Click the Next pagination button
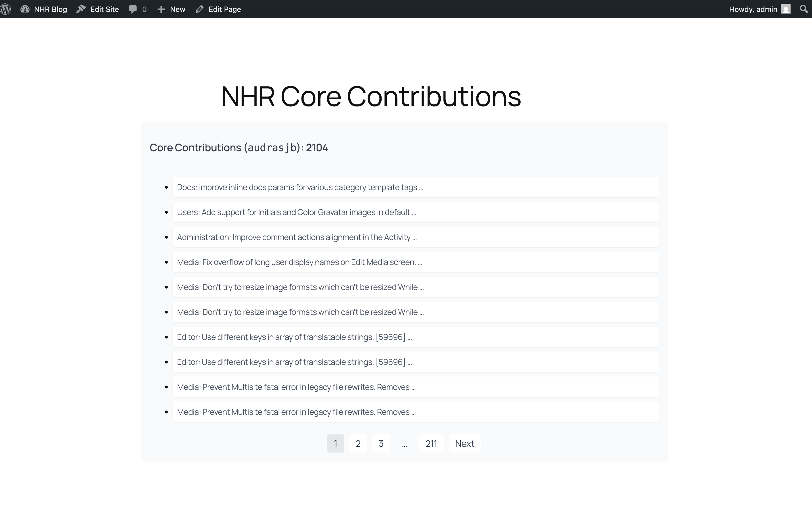The height and width of the screenshot is (509, 812). pos(464,443)
